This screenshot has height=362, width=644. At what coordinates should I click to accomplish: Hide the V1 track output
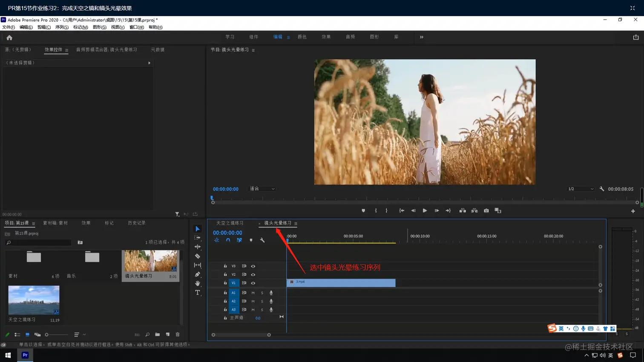pos(253,283)
